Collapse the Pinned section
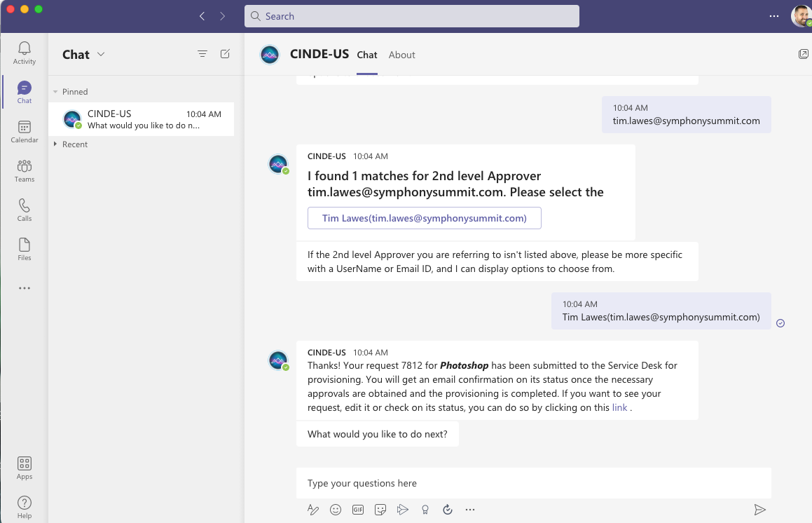The width and height of the screenshot is (812, 523). click(x=55, y=92)
